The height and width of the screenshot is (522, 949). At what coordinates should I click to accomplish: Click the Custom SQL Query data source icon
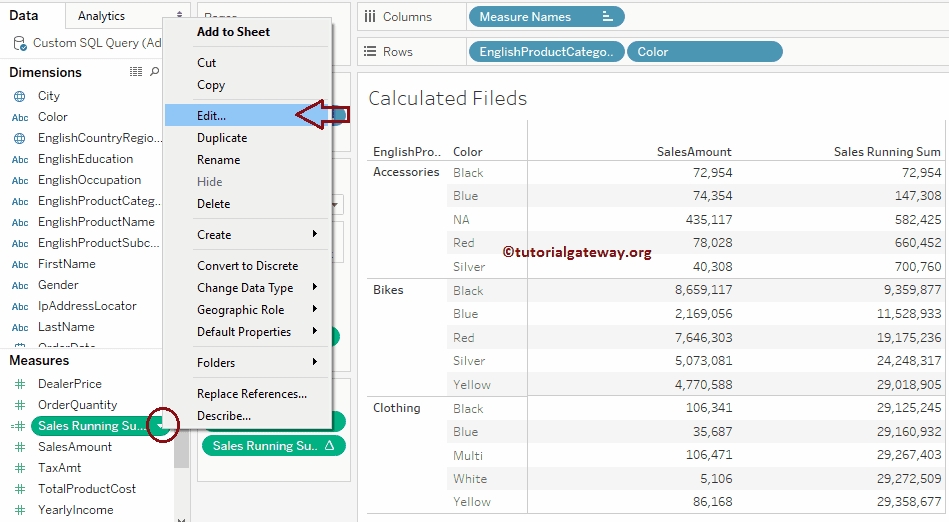point(20,43)
